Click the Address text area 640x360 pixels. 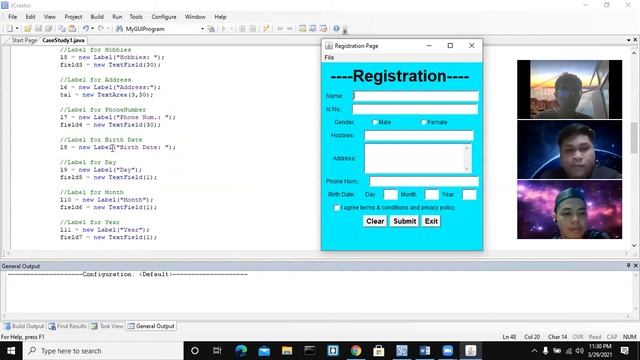[x=418, y=158]
